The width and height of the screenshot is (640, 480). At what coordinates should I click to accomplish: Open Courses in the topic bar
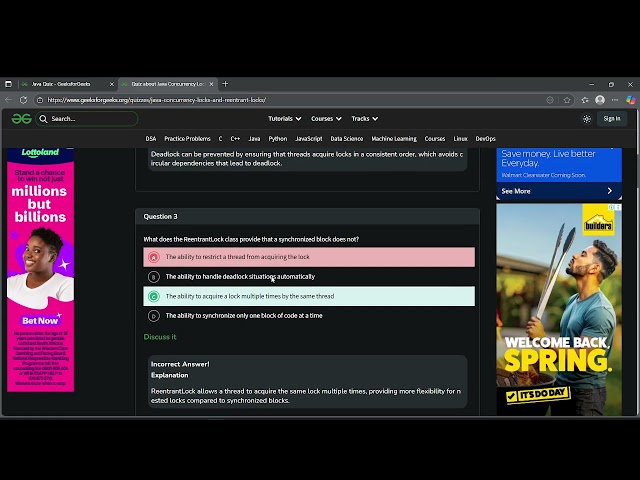[435, 139]
